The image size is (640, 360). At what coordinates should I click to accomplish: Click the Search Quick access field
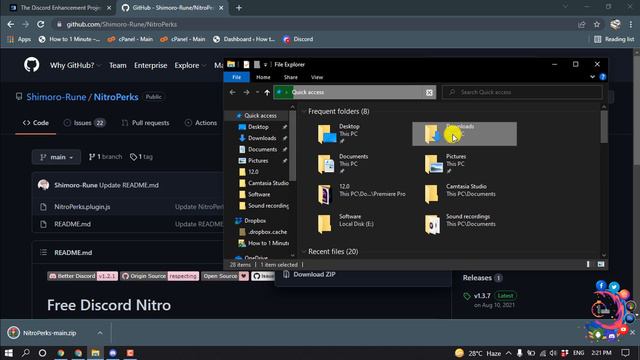click(522, 93)
